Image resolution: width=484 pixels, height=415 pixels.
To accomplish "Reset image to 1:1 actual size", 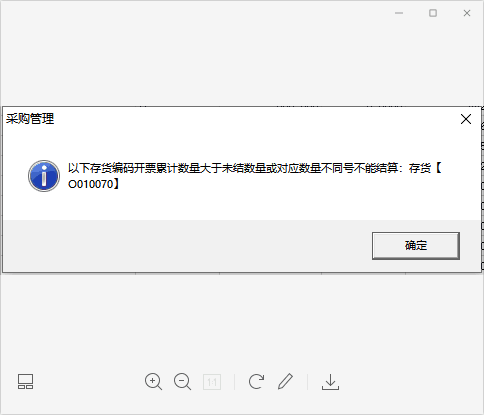I will pyautogui.click(x=212, y=382).
